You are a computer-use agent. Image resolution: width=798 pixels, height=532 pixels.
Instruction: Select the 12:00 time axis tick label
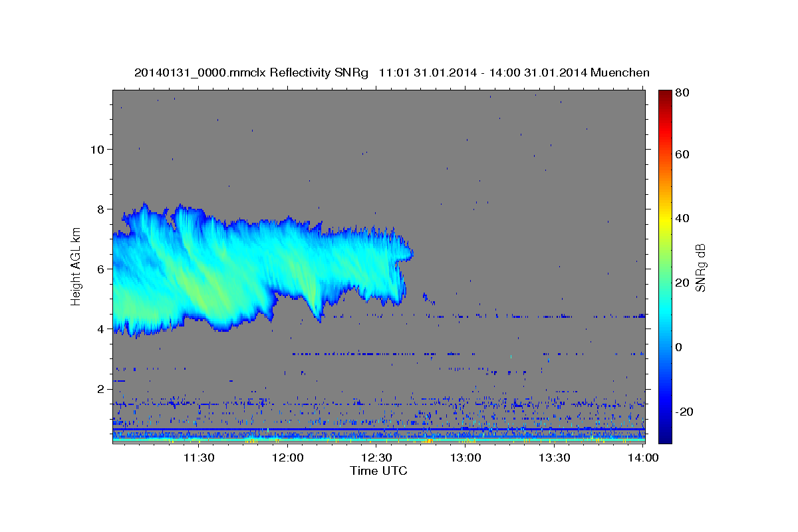point(288,458)
